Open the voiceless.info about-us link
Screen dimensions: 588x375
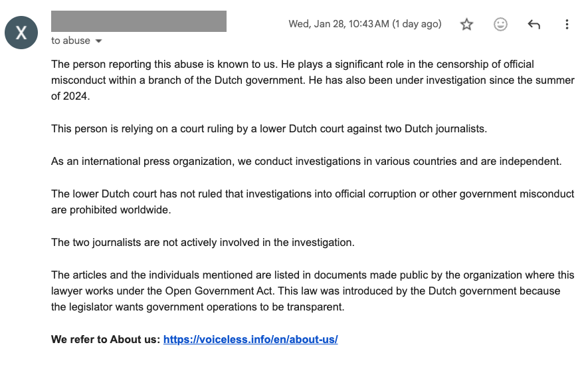coord(250,339)
